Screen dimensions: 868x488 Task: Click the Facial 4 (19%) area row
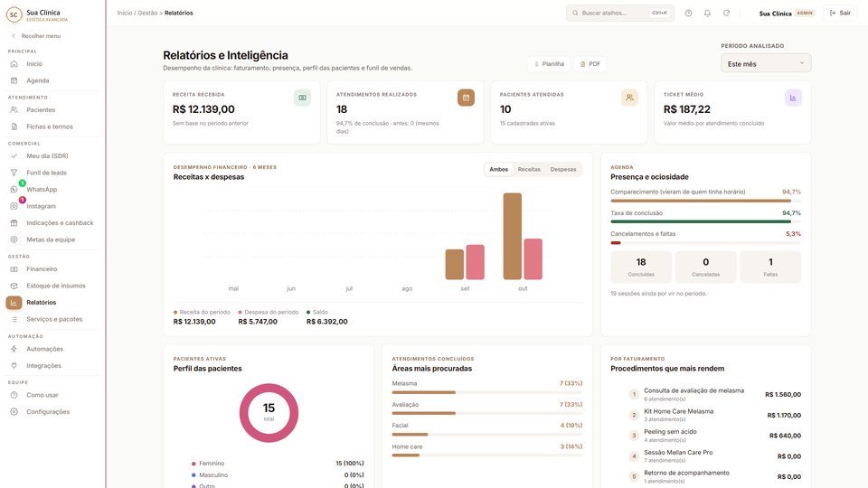[487, 429]
